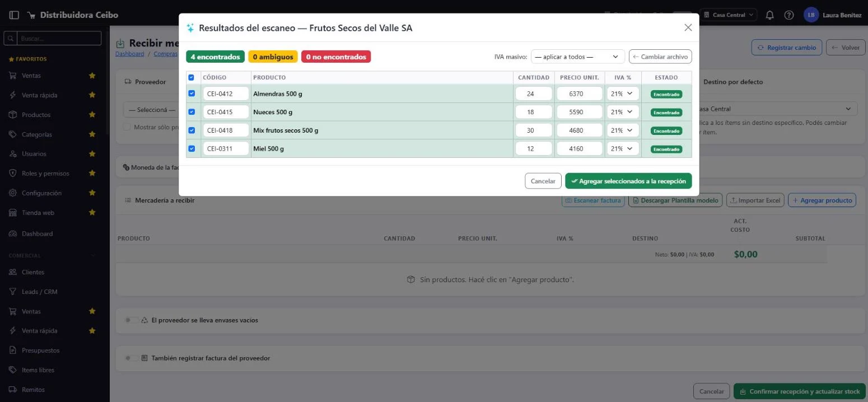Screen dimensions: 868x402
Task: Click the sparkle icon beside Resultados del escaneo
Action: point(190,27)
